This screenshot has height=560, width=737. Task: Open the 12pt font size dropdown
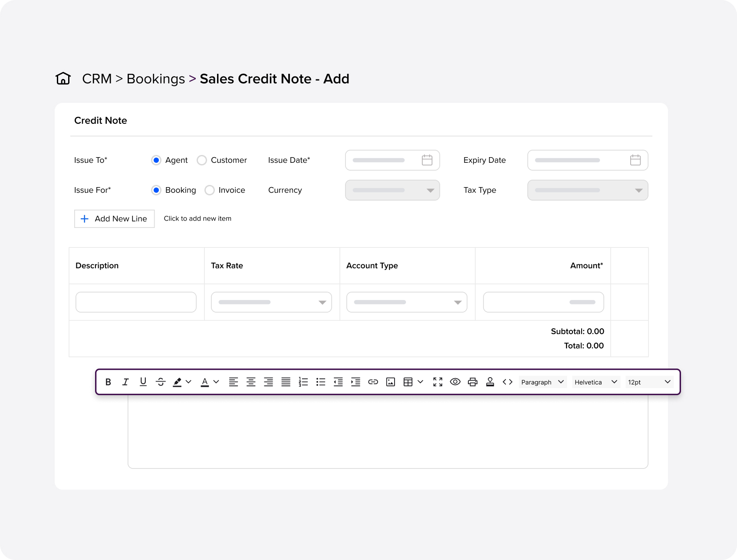pos(649,382)
